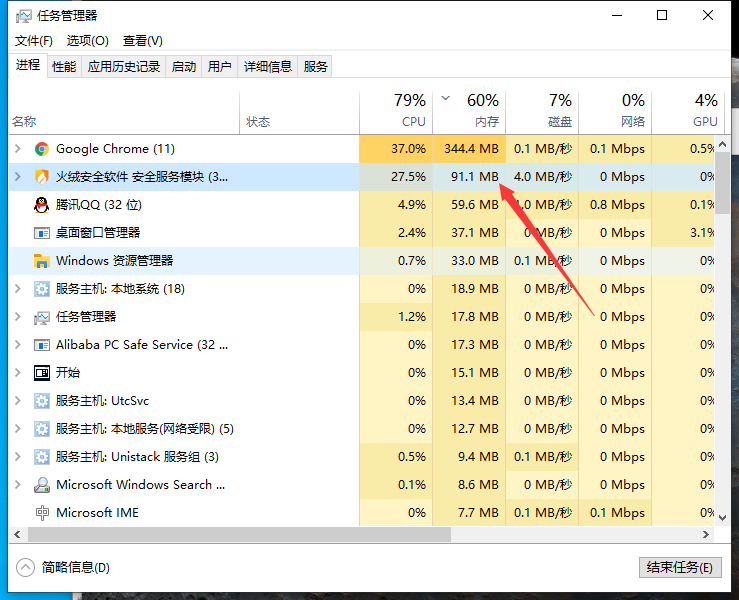Click the 火绒安全软件 shield icon
Image resolution: width=739 pixels, height=600 pixels.
pos(41,177)
